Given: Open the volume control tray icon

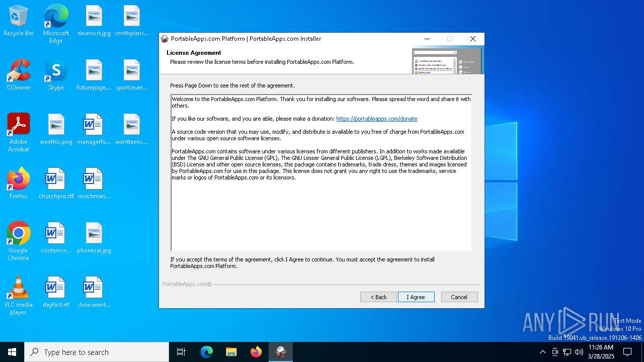Looking at the screenshot, I should pyautogui.click(x=579, y=352).
